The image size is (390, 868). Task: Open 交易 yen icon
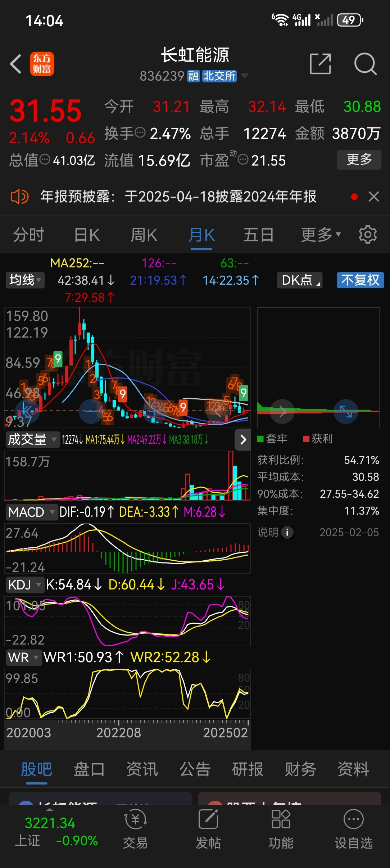tap(135, 819)
